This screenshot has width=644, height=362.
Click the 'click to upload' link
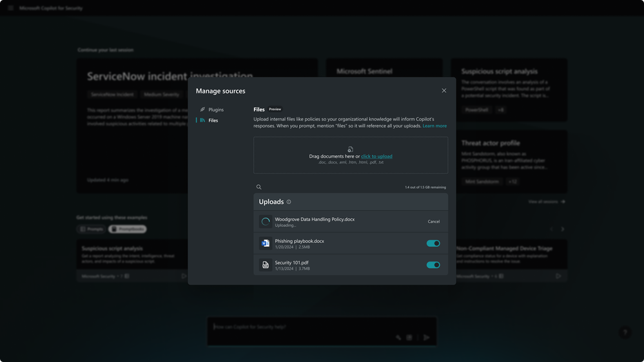coord(376,157)
